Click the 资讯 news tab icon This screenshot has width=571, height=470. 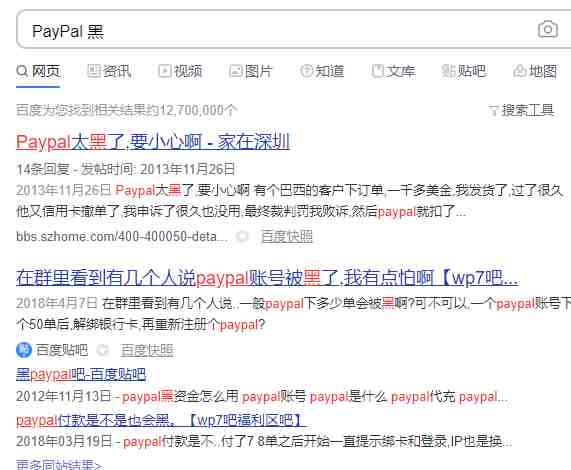tap(94, 71)
